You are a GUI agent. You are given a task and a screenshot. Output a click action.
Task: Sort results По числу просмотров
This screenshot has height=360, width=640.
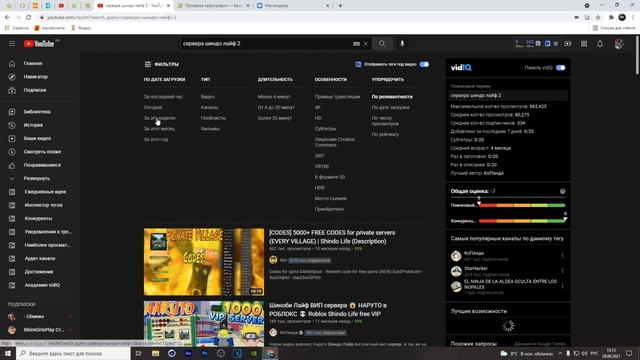385,121
